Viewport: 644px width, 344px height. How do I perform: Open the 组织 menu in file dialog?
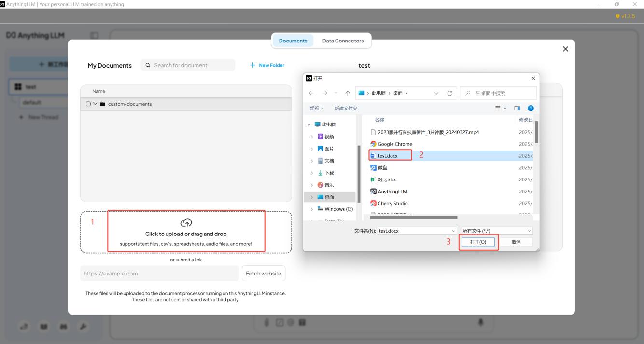[316, 109]
